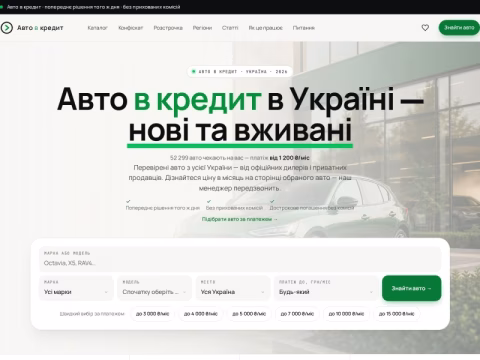Select the до 5 000 ₴/міс chip

point(249,314)
